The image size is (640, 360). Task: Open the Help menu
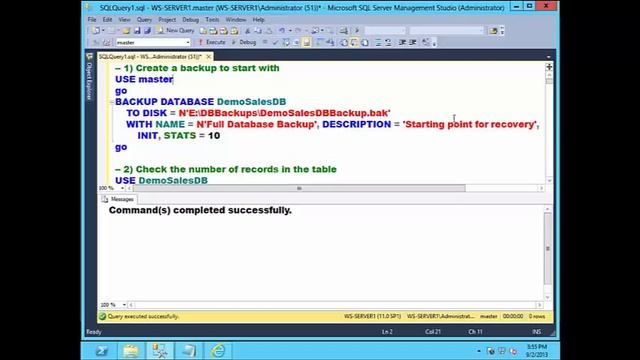pos(258,20)
